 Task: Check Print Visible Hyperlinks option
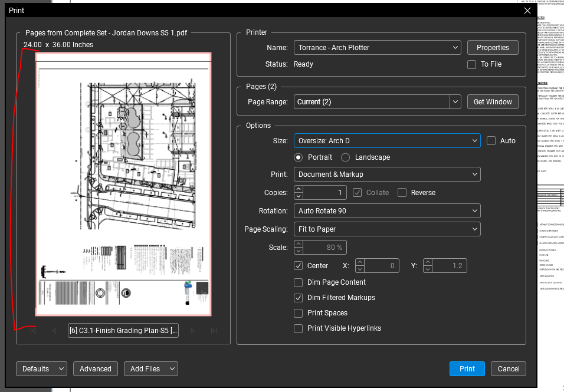click(299, 328)
